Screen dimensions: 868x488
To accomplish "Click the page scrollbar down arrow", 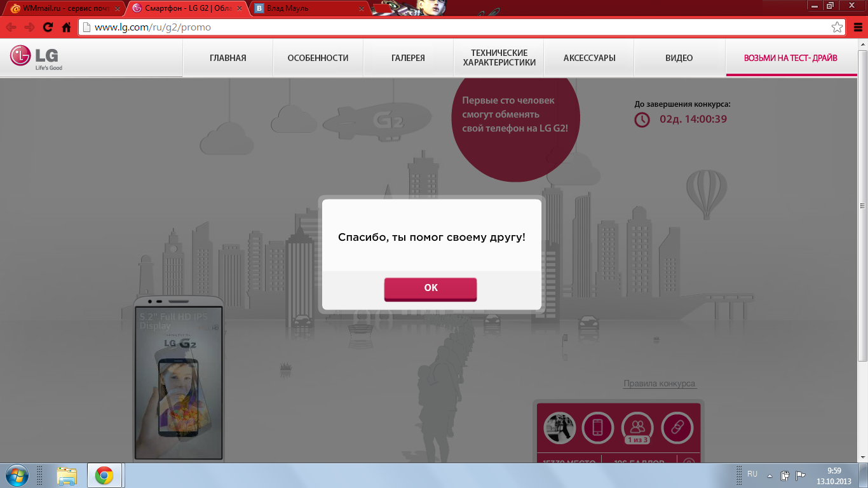I will tap(862, 456).
